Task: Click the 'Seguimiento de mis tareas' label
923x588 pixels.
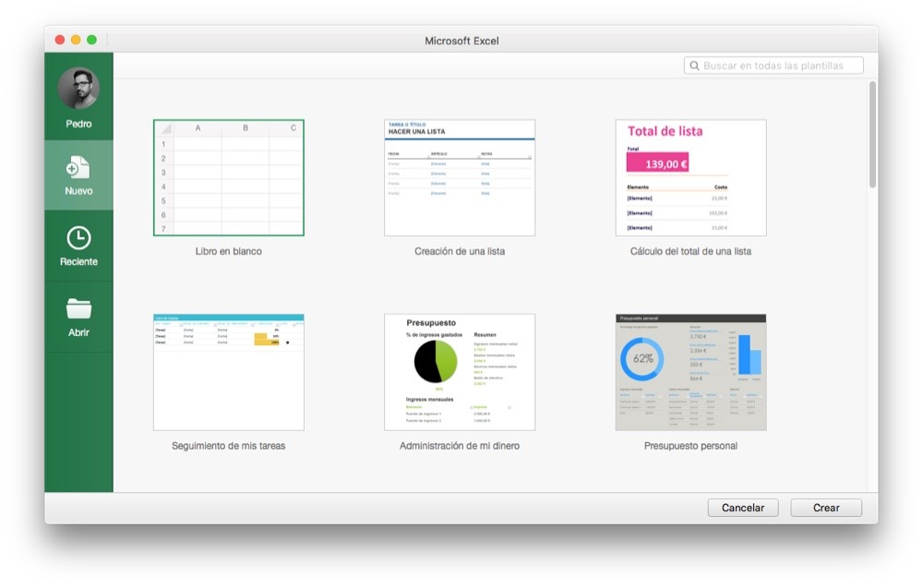Action: 228,446
